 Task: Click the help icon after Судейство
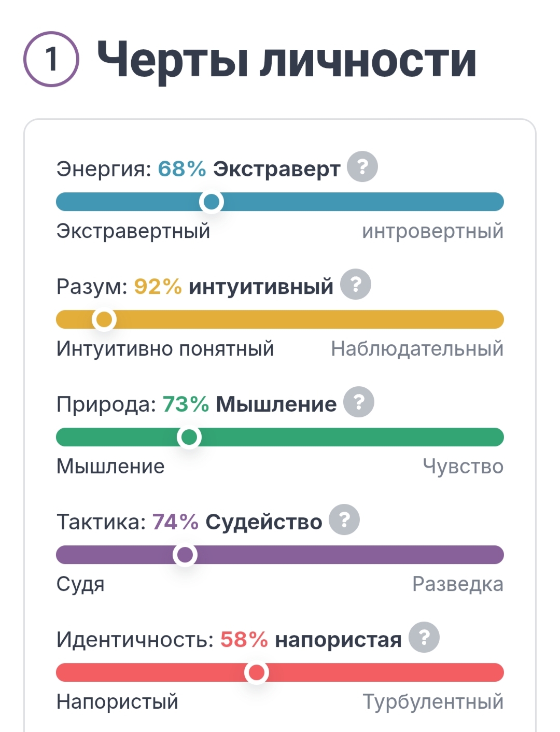(344, 519)
